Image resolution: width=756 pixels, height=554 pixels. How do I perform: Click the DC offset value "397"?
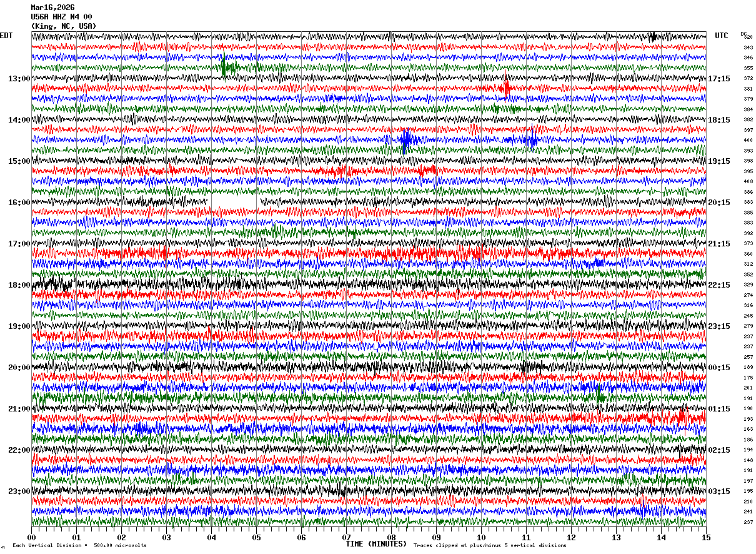(x=748, y=130)
